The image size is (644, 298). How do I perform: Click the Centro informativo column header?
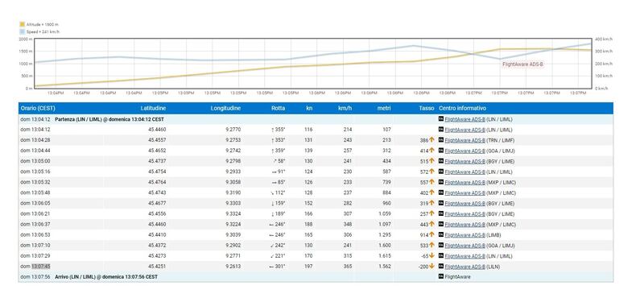(462, 109)
